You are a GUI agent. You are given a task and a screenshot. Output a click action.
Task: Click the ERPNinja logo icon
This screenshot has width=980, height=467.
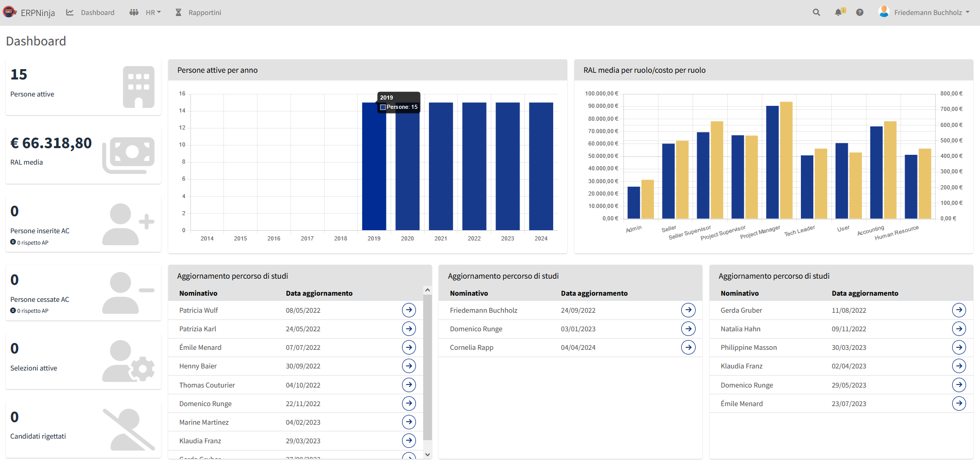click(9, 11)
